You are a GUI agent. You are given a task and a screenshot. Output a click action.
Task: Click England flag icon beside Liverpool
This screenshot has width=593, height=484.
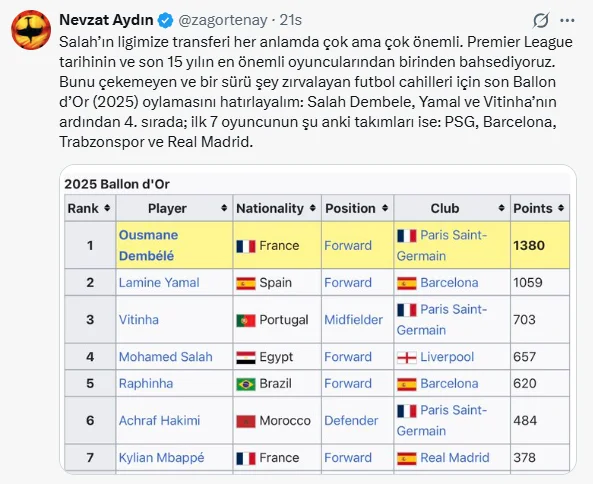click(407, 357)
